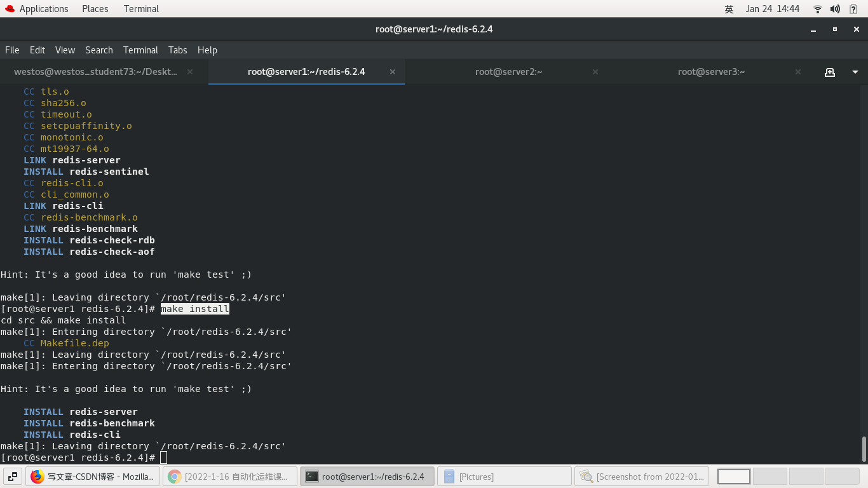The height and width of the screenshot is (488, 868).
Task: Maximize the terminal window
Action: tap(835, 29)
